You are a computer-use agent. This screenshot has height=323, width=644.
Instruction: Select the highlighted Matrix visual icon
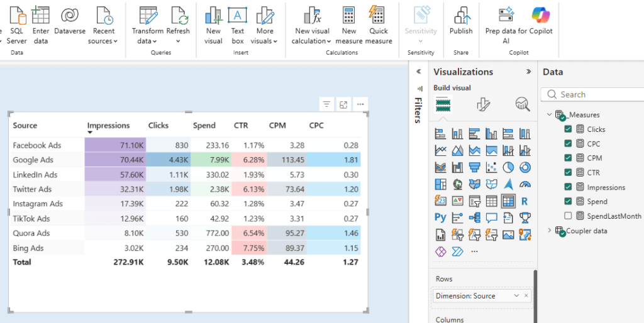point(508,201)
